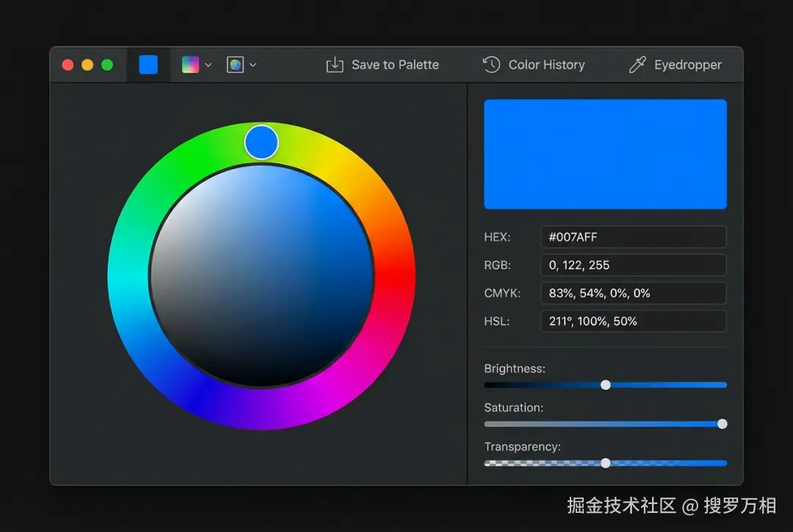Screen dimensions: 793x532
Task: Click the Eyedropper label
Action: (688, 65)
